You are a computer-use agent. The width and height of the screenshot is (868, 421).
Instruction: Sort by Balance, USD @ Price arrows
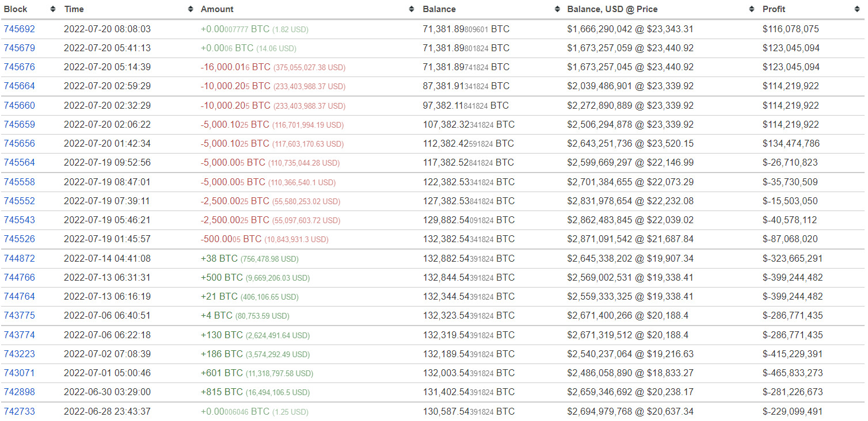(752, 9)
